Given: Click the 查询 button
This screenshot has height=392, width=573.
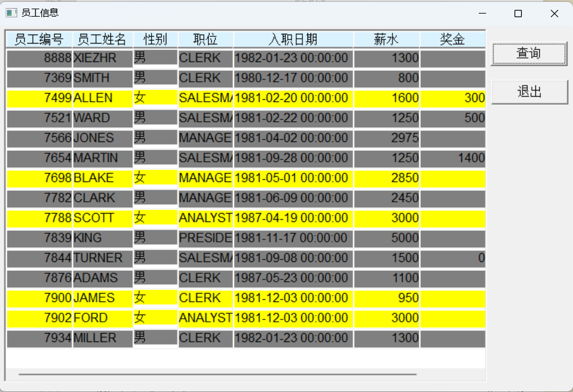Looking at the screenshot, I should [x=529, y=54].
